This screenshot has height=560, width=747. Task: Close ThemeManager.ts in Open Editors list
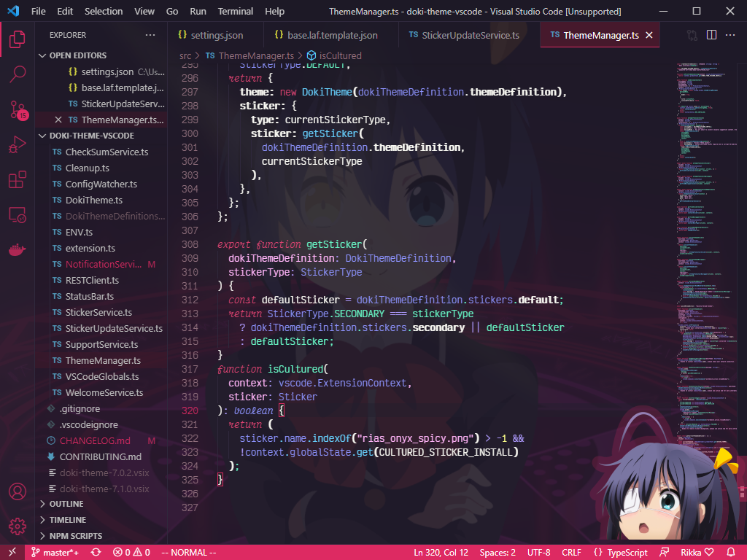[x=58, y=120]
